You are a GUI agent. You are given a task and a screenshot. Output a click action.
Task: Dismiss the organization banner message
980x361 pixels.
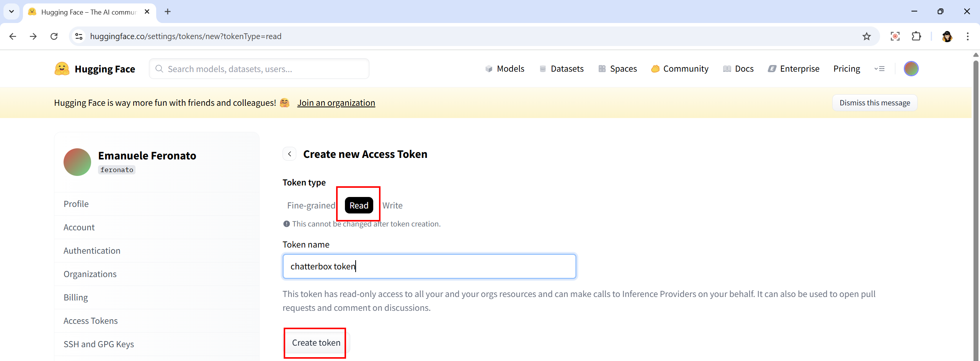874,103
